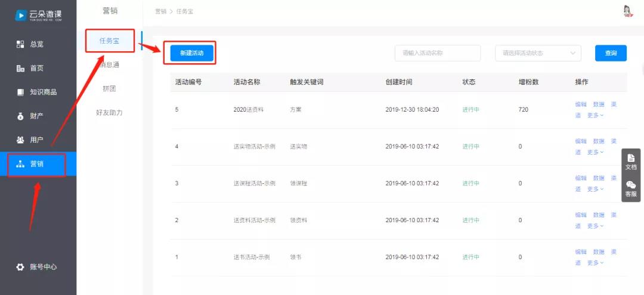Screen dimensions: 644x295
Task: Click 营销 in the breadcrumb
Action: pyautogui.click(x=160, y=11)
